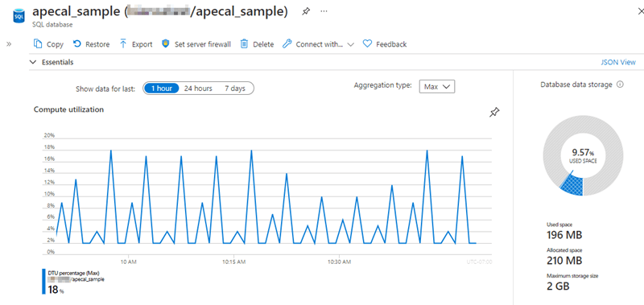Click the blue DTU percentage legend bar
This screenshot has width=644, height=305.
click(x=43, y=281)
